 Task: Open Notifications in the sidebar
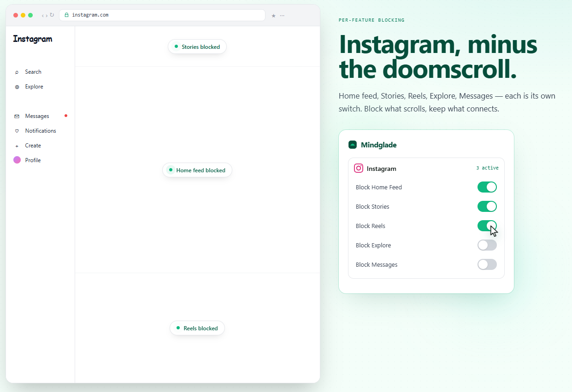[41, 131]
